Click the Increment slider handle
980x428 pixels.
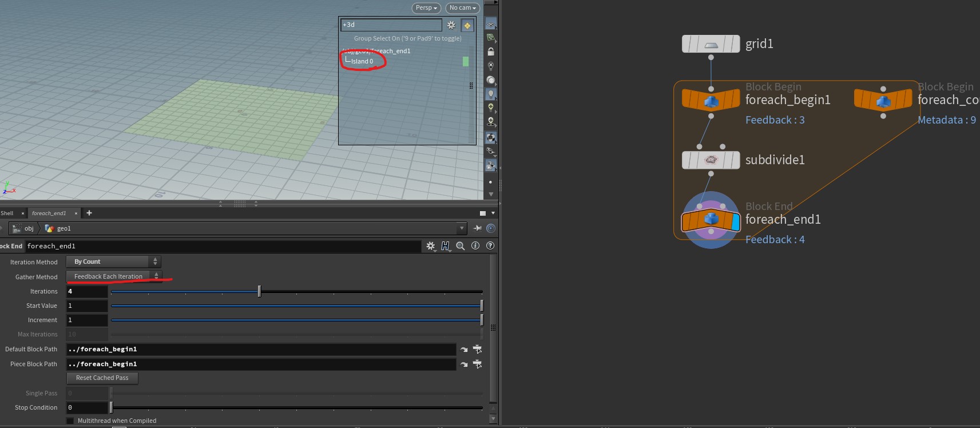pos(482,320)
